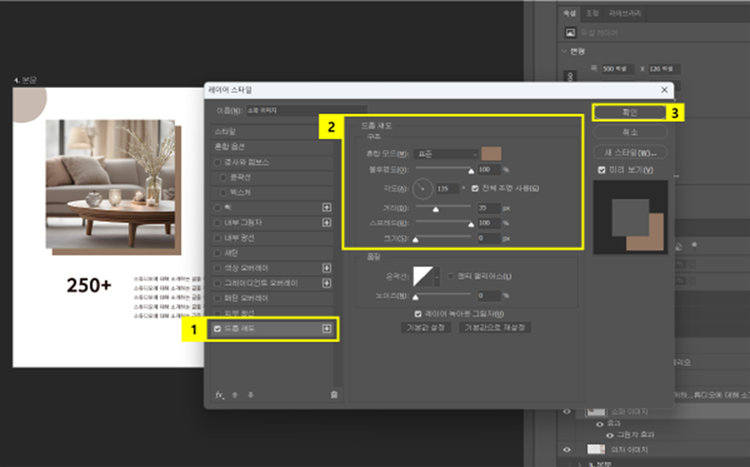Enable the Inner Shadow (내부 그림자) checkbox
The image size is (750, 467).
[x=218, y=222]
